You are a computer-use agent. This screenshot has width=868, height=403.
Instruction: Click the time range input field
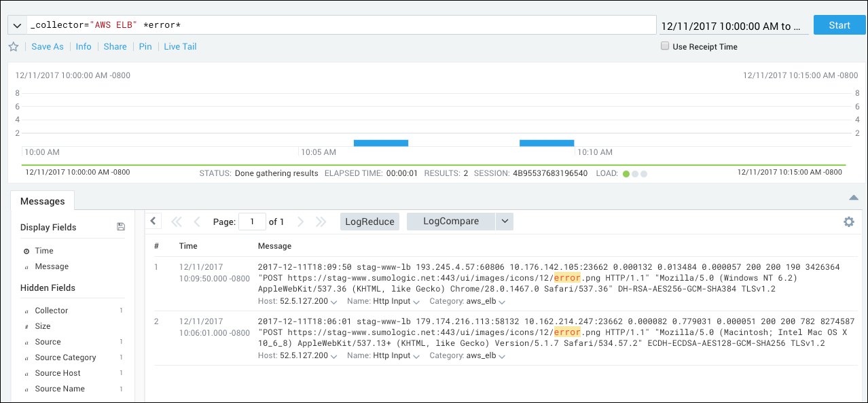point(734,26)
